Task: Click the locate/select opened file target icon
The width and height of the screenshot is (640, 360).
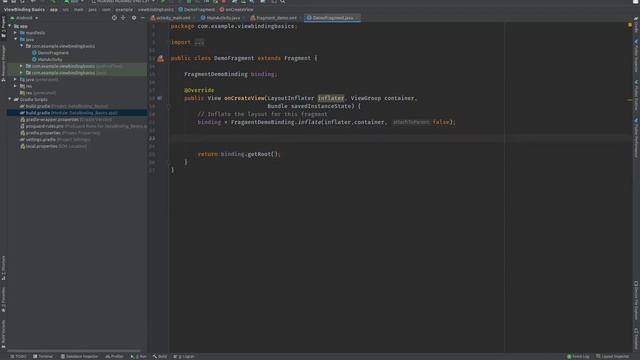Action: (114, 18)
